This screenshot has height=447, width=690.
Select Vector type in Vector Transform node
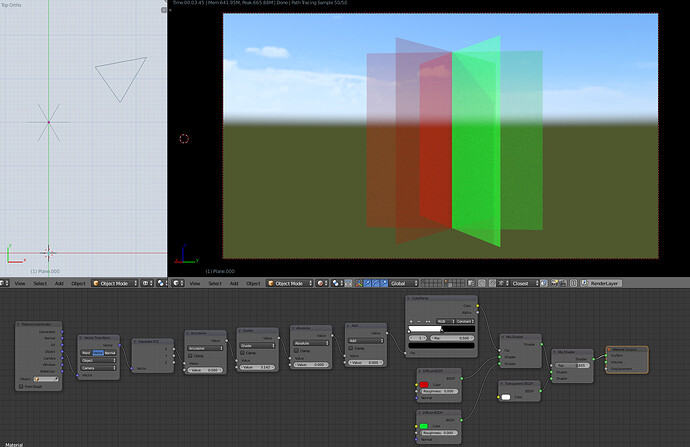click(x=98, y=353)
